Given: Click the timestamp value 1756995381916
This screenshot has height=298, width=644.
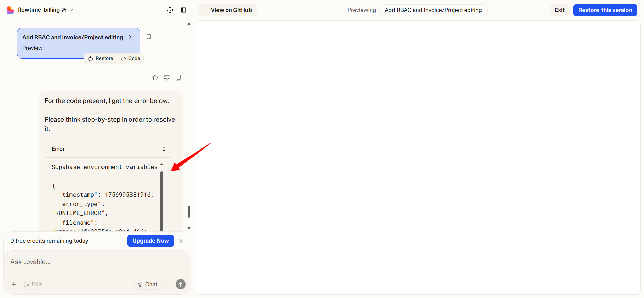Looking at the screenshot, I should pos(127,195).
